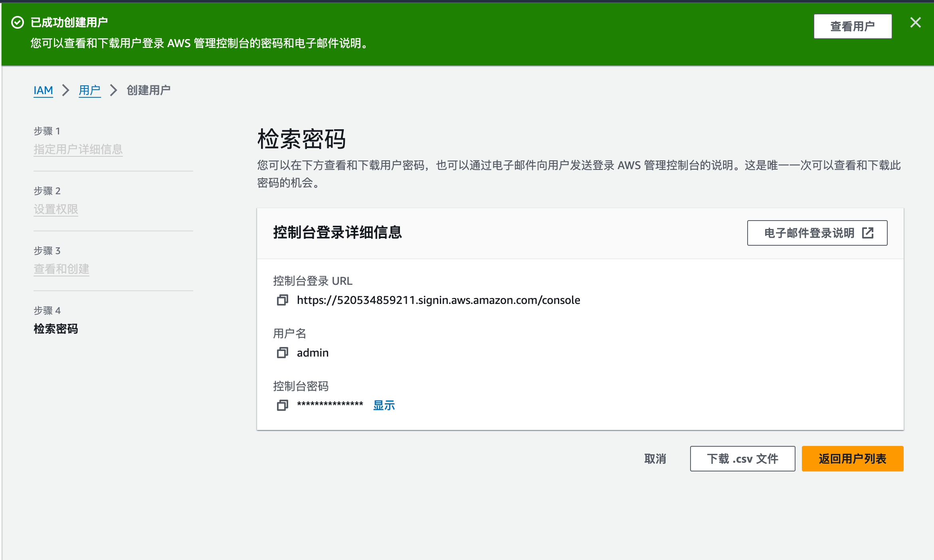
Task: Click 取消 to cancel
Action: point(655,459)
